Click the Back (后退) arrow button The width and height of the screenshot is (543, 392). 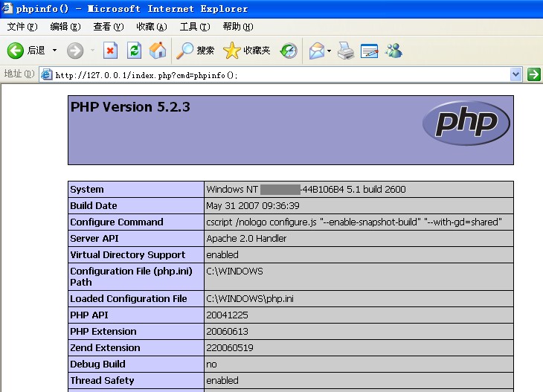(x=16, y=51)
